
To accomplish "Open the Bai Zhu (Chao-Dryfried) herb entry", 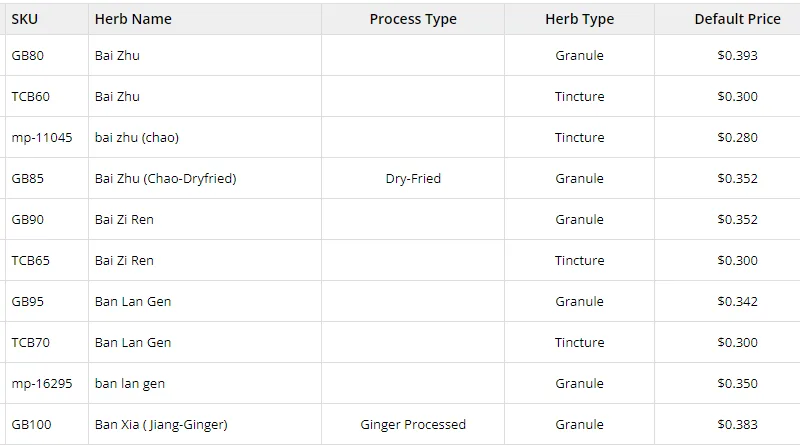I will (x=165, y=179).
